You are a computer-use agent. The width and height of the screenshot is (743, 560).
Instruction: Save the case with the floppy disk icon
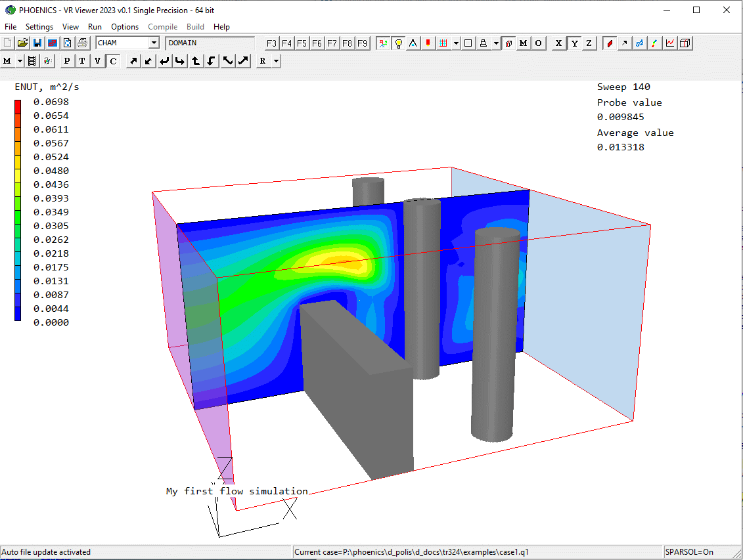[x=37, y=43]
